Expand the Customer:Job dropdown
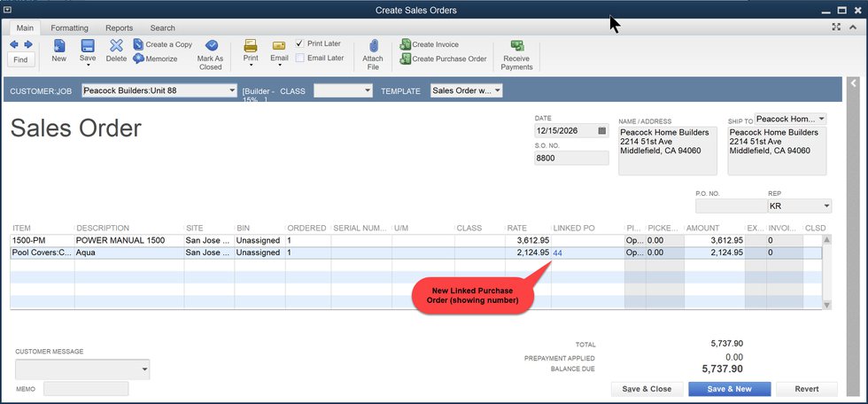The height and width of the screenshot is (404, 868). [x=230, y=90]
